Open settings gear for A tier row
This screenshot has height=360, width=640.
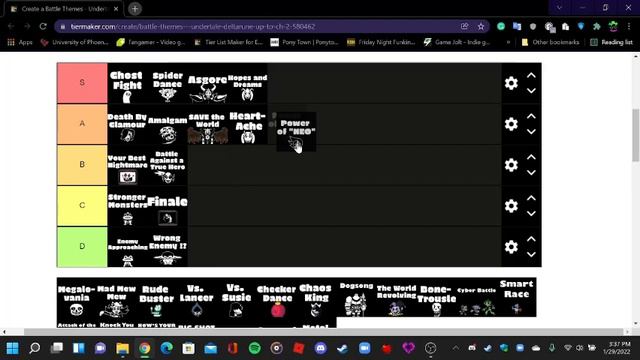pos(511,124)
